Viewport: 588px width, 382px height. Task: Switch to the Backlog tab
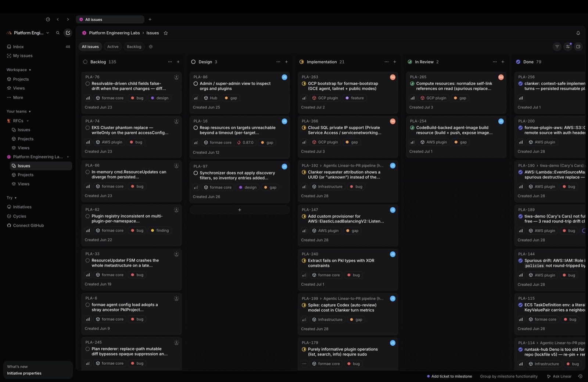134,47
